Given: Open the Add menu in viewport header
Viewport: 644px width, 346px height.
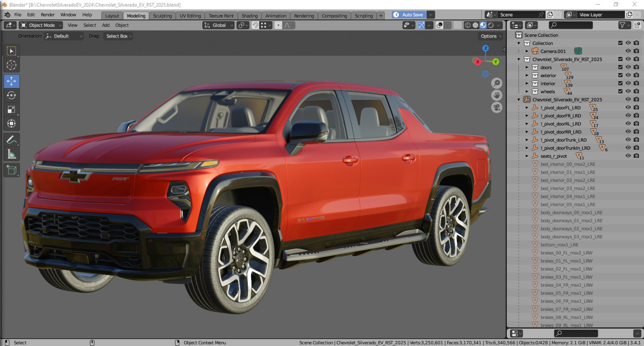Looking at the screenshot, I should pos(106,25).
